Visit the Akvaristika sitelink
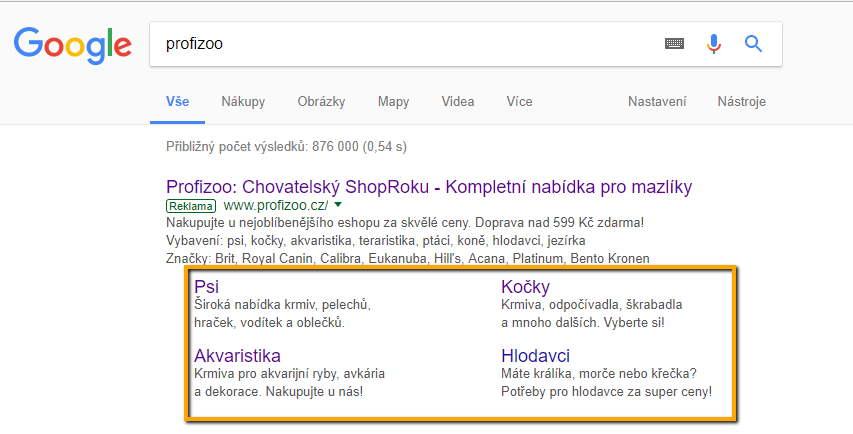This screenshot has height=434, width=853. point(237,356)
